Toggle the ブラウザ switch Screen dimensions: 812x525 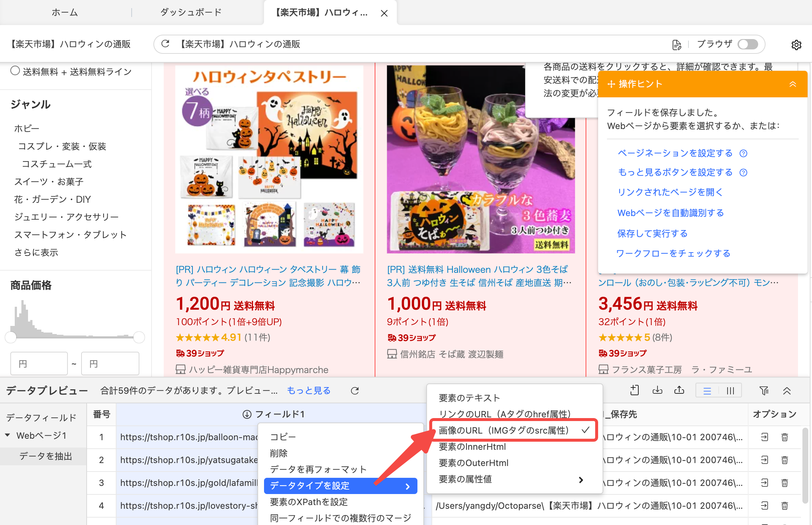748,44
